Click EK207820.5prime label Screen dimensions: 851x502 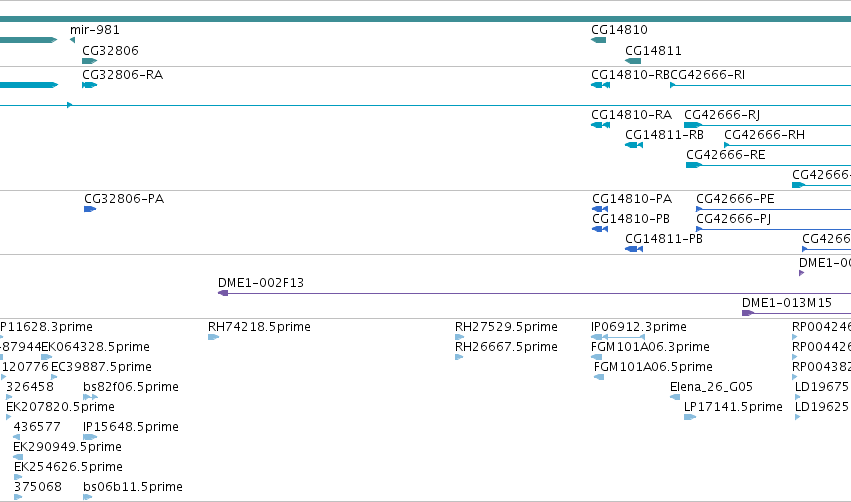pos(60,407)
